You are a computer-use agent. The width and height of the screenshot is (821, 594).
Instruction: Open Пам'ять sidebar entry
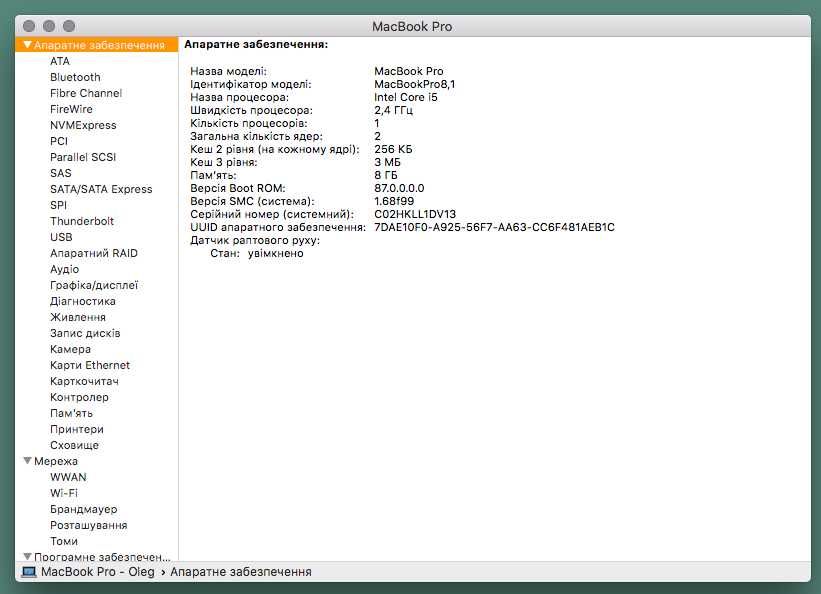click(71, 413)
